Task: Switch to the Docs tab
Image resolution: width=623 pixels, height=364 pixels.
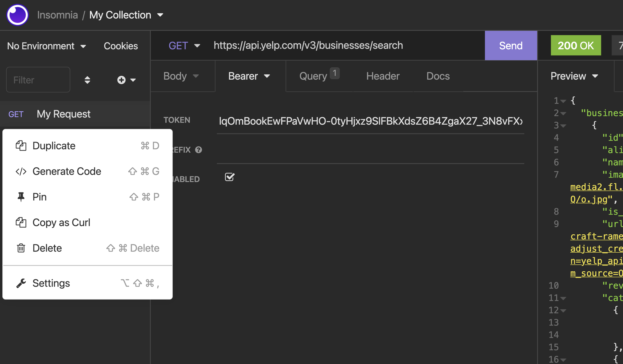Action: (438, 76)
